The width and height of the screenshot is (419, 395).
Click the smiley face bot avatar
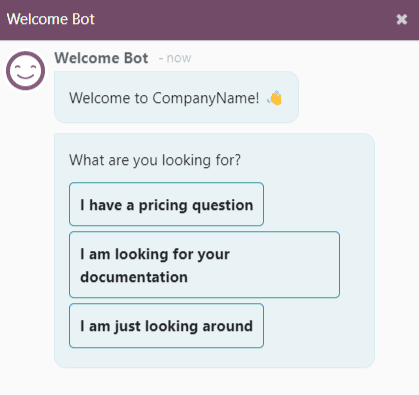pyautogui.click(x=25, y=70)
